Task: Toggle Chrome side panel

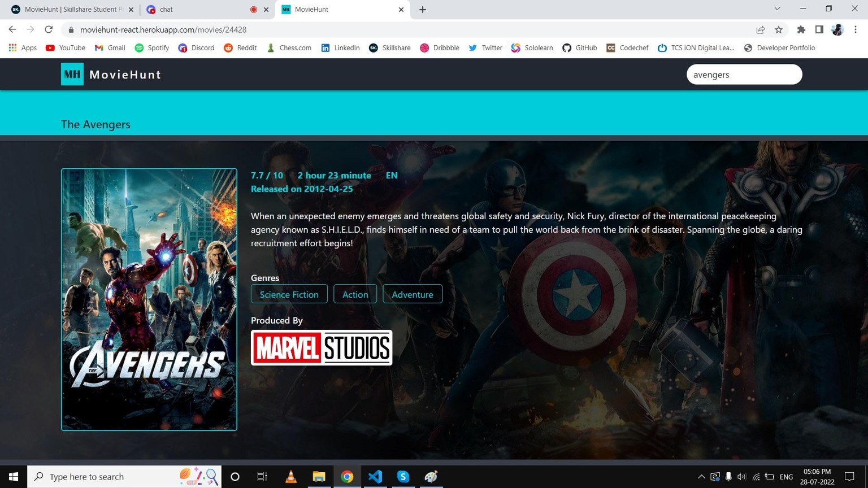Action: click(x=819, y=30)
